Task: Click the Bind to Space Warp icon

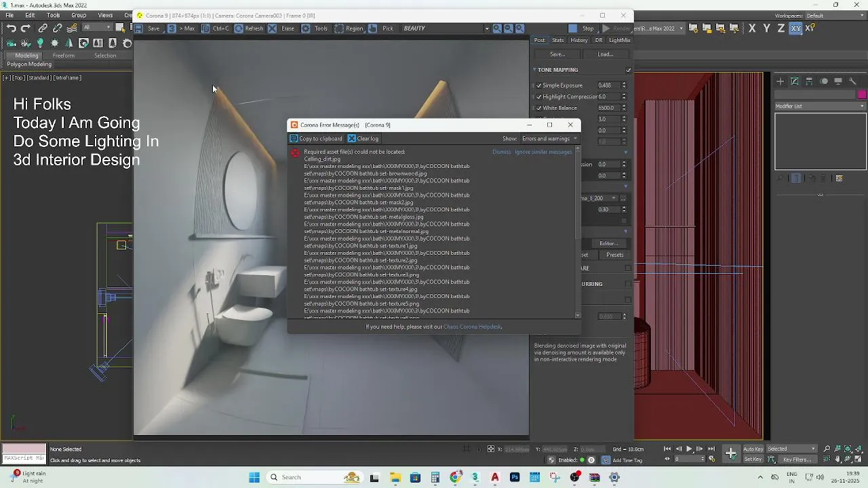Action: coord(72,28)
